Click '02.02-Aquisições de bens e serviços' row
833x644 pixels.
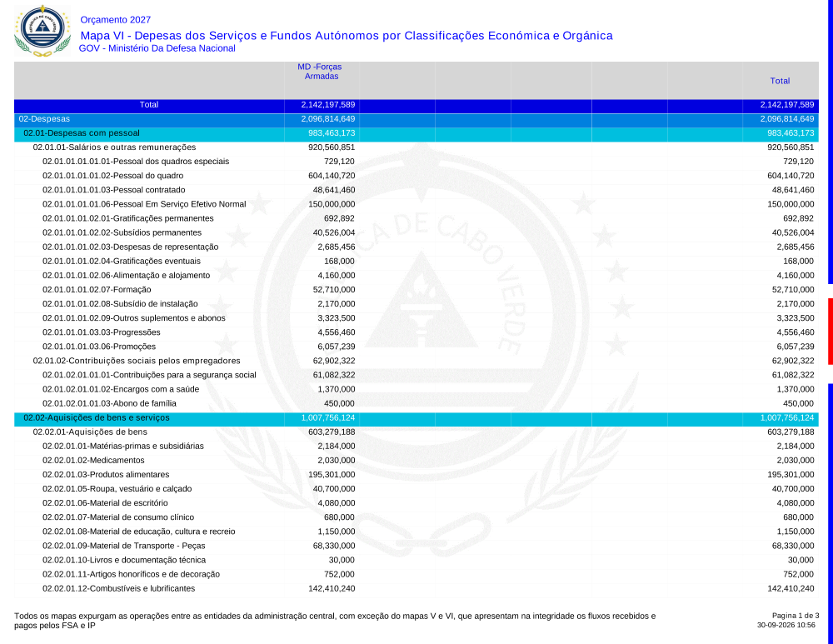416,418
